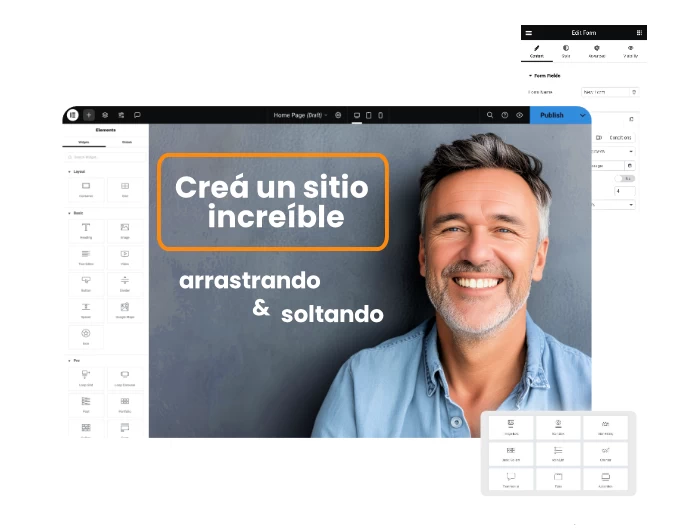Switch to mobile preview mode
This screenshot has width=700, height=530.
[x=380, y=115]
